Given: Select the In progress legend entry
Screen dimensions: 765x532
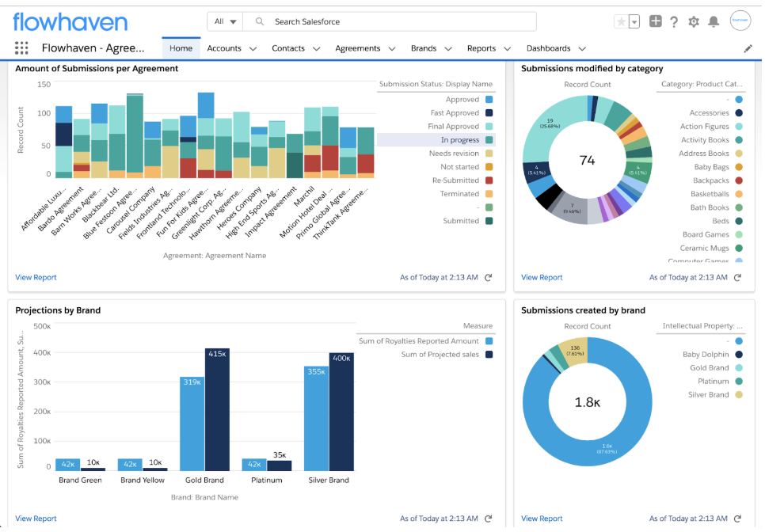Looking at the screenshot, I should 436,140.
